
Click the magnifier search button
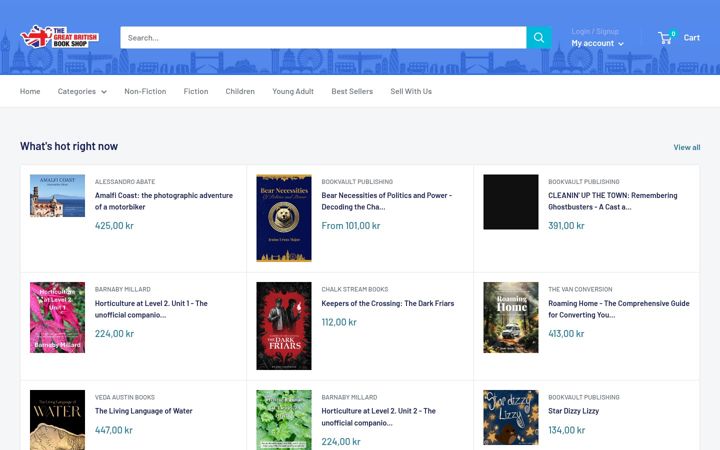[x=539, y=38]
